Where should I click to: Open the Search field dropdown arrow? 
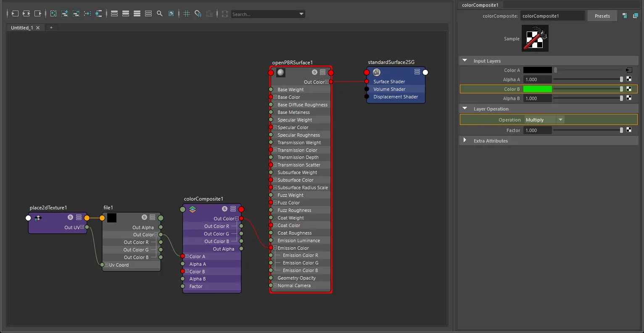tap(301, 14)
